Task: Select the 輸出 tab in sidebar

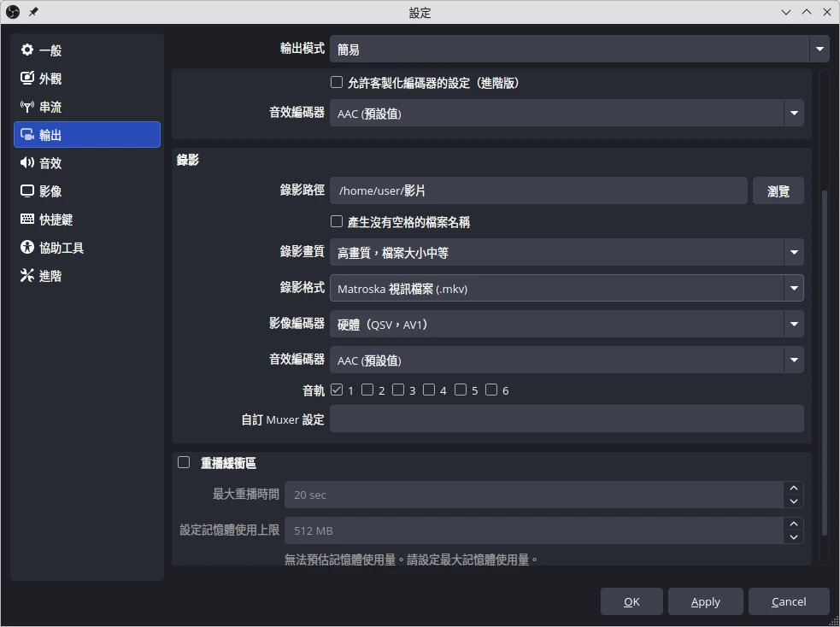Action: click(x=87, y=135)
